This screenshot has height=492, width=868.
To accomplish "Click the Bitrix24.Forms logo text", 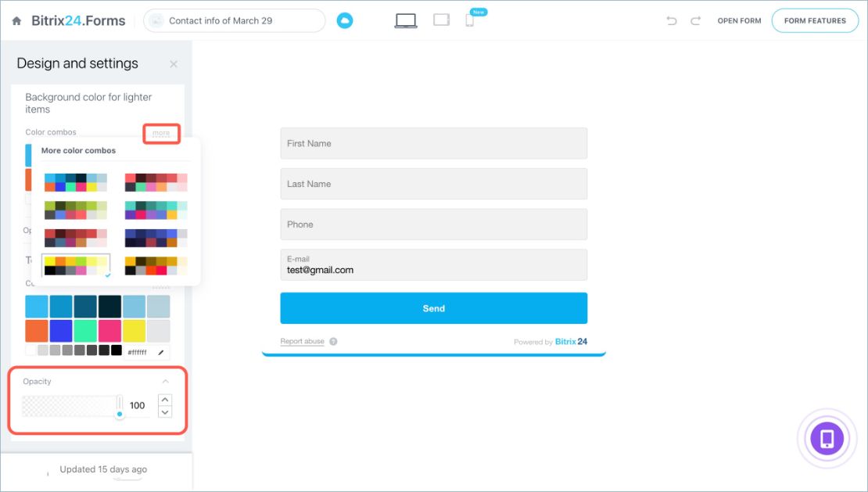I will [78, 21].
